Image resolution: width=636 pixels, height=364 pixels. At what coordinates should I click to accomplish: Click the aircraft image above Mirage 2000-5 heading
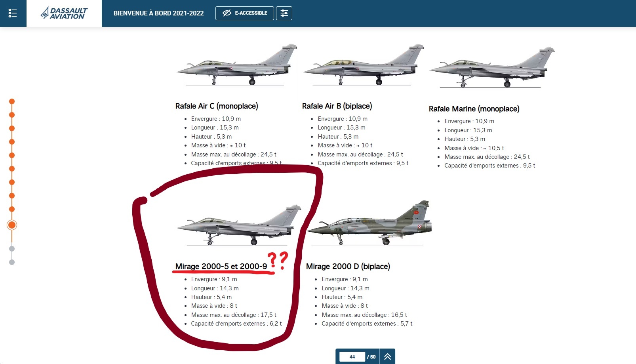[238, 225]
